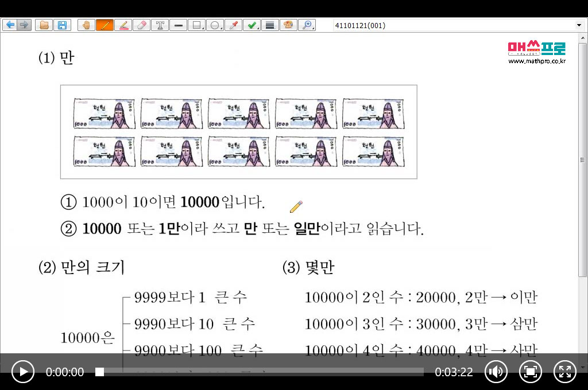Open the 41101121(001) dropdown list
588x390 pixels.
tap(579, 25)
